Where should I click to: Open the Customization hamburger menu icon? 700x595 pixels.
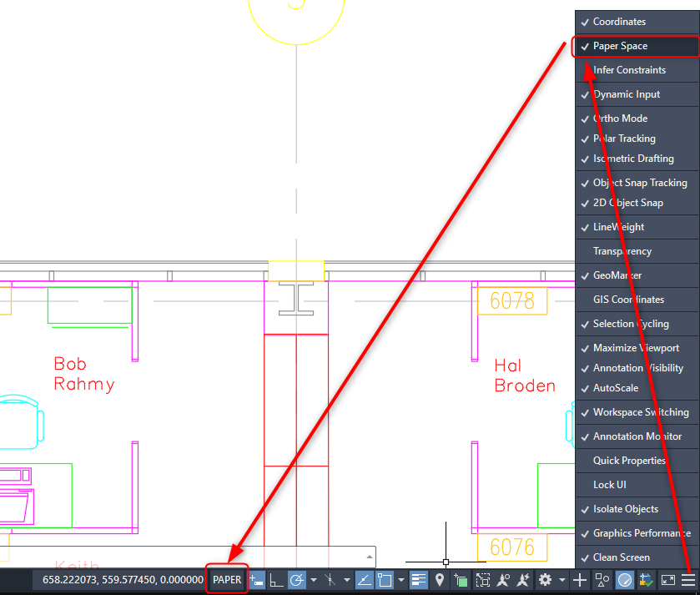pyautogui.click(x=688, y=579)
